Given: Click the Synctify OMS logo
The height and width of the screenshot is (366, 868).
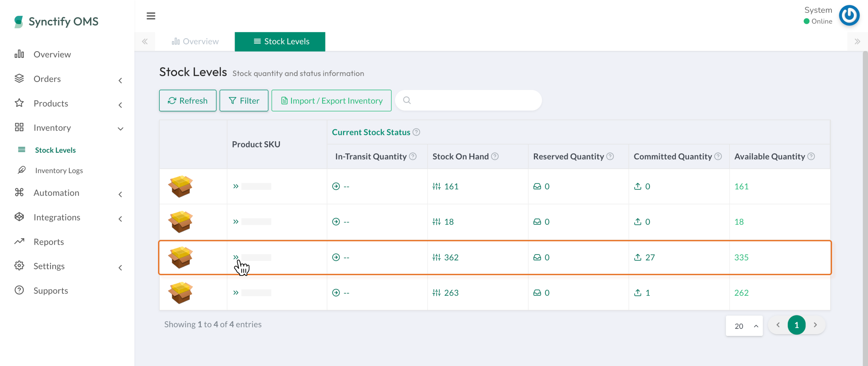Looking at the screenshot, I should (x=56, y=21).
